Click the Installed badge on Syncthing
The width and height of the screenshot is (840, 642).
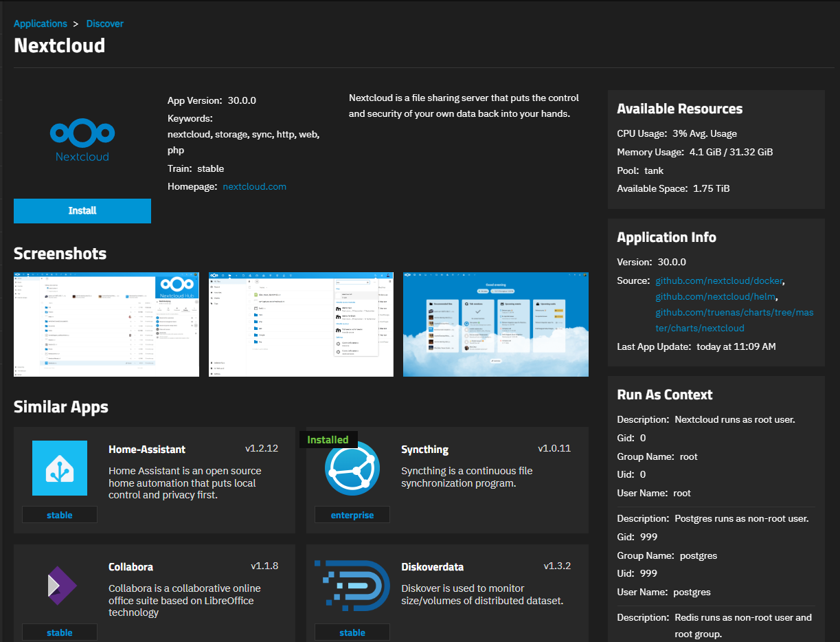(x=328, y=439)
